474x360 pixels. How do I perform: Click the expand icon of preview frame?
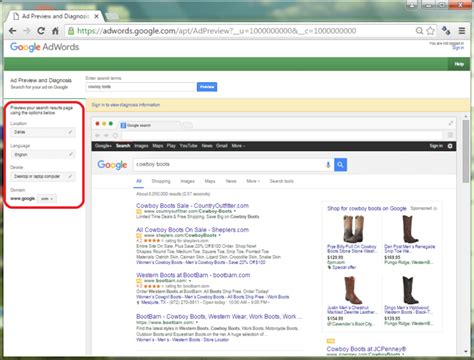(451, 123)
